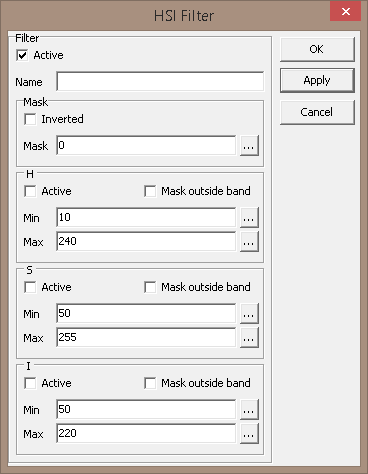Click the Apply button
Viewport: 368px width, 474px height.
[317, 80]
